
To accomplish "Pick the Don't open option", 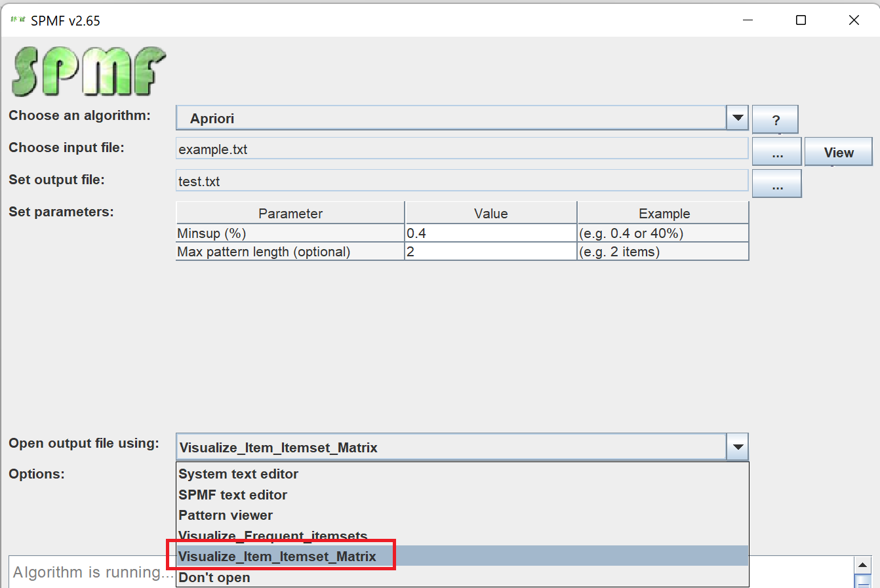I will [x=214, y=578].
